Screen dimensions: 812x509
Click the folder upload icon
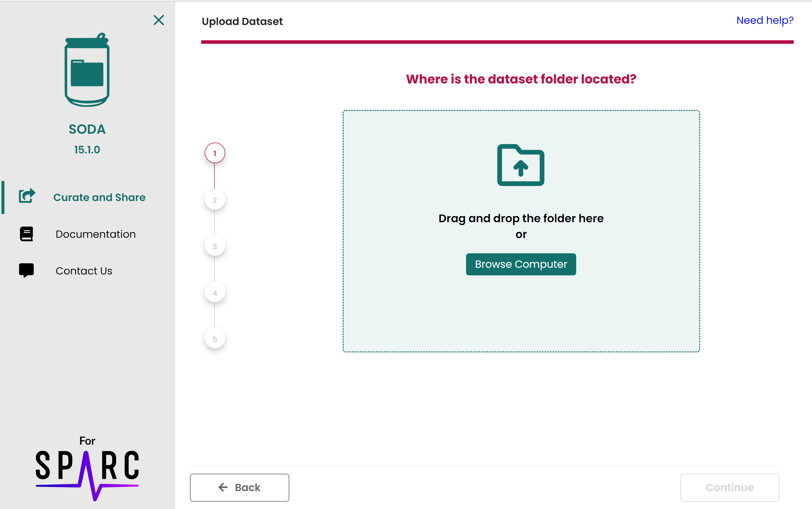pyautogui.click(x=521, y=165)
